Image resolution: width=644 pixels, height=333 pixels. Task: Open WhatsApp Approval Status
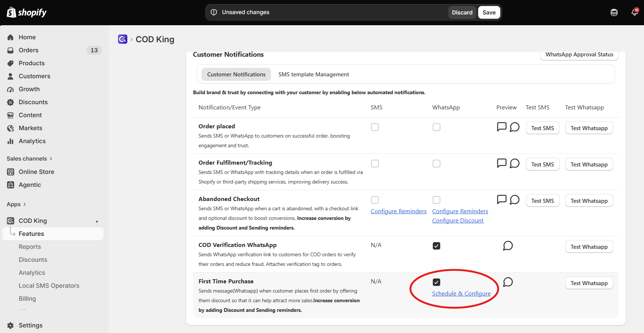coord(579,55)
